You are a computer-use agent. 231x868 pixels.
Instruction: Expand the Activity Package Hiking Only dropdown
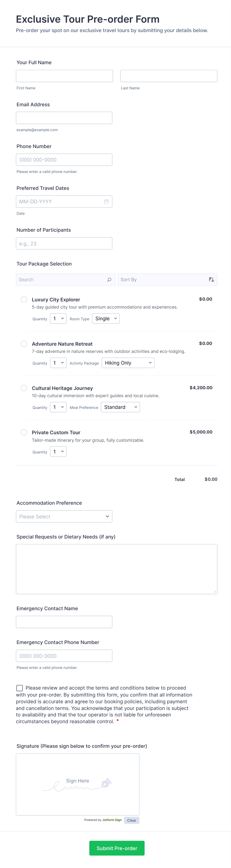[x=128, y=363]
